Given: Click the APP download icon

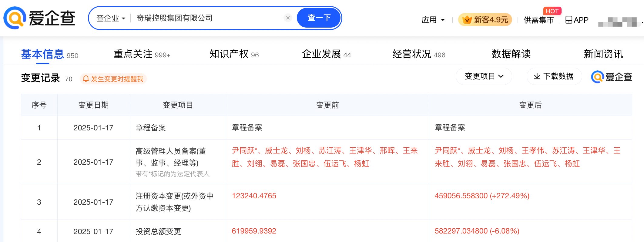Looking at the screenshot, I should pyautogui.click(x=577, y=20).
